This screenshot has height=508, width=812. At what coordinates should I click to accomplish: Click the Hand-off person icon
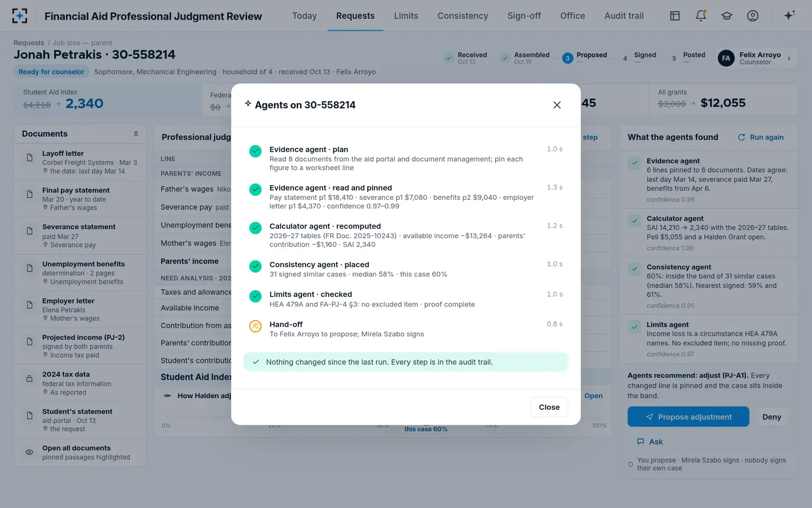[x=255, y=326]
